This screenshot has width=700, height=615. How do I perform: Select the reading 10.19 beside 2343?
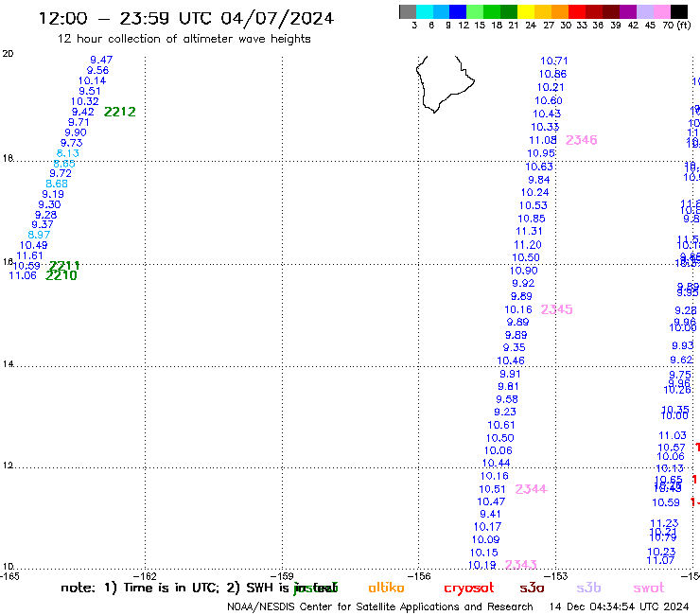[482, 565]
